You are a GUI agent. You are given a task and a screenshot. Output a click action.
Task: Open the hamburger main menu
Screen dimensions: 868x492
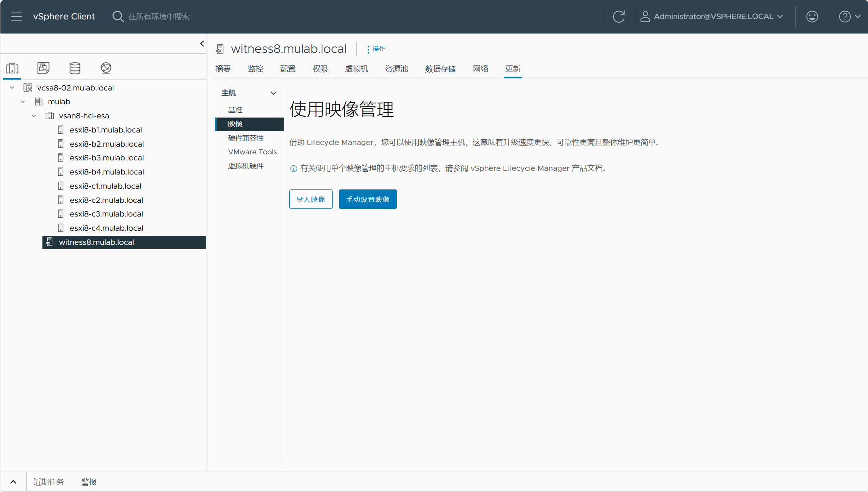point(17,17)
